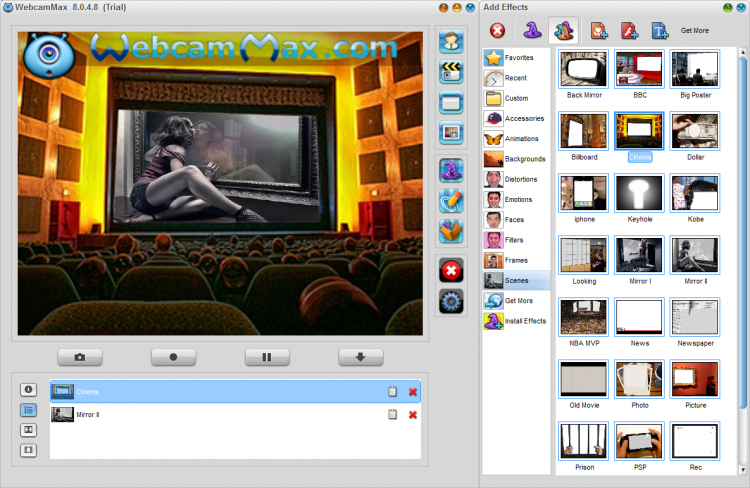Viewport: 750px width, 488px height.
Task: Open settings gear icon
Action: click(x=451, y=301)
